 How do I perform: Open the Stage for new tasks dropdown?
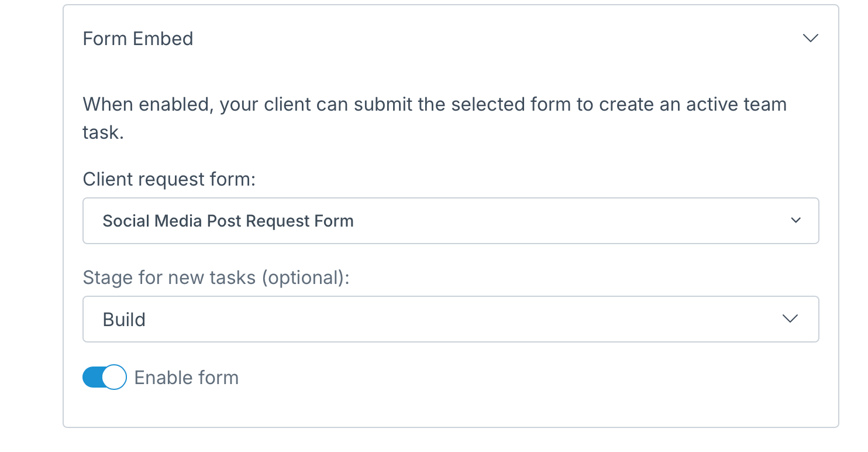[x=450, y=319]
